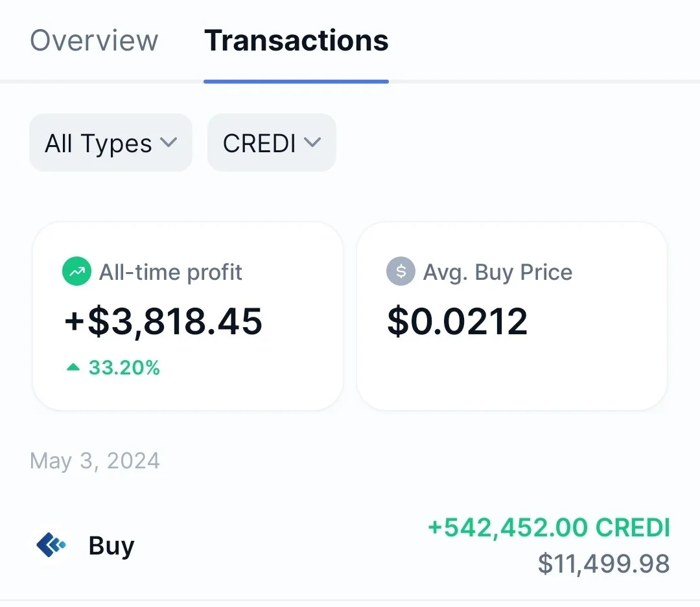Open the All Types filter dropdown
Image resolution: width=700 pixels, height=607 pixels.
[x=111, y=143]
